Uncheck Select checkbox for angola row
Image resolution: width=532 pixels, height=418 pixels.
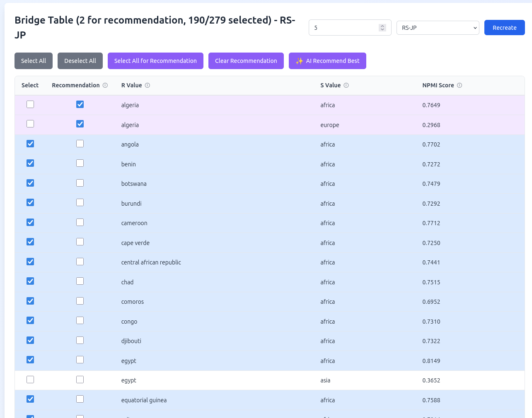tap(30, 144)
